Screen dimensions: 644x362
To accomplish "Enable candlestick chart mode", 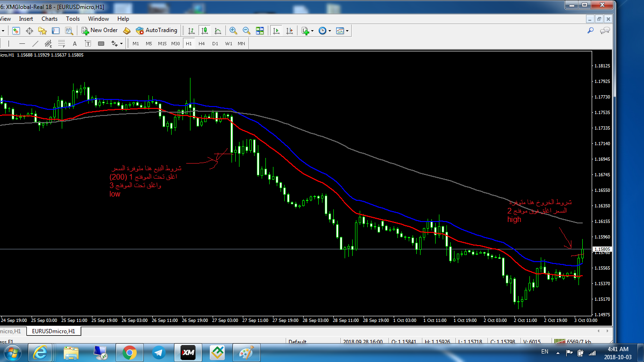I will point(205,31).
